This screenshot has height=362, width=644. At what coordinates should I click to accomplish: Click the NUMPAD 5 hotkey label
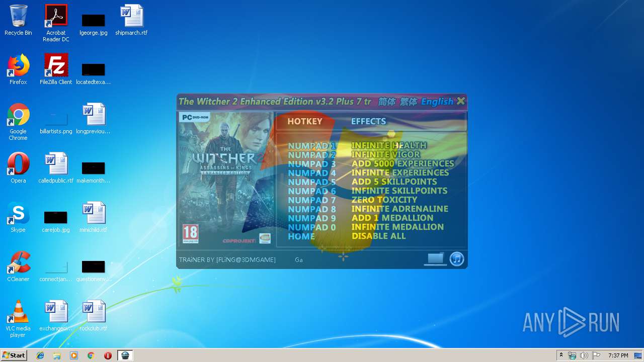(x=312, y=182)
